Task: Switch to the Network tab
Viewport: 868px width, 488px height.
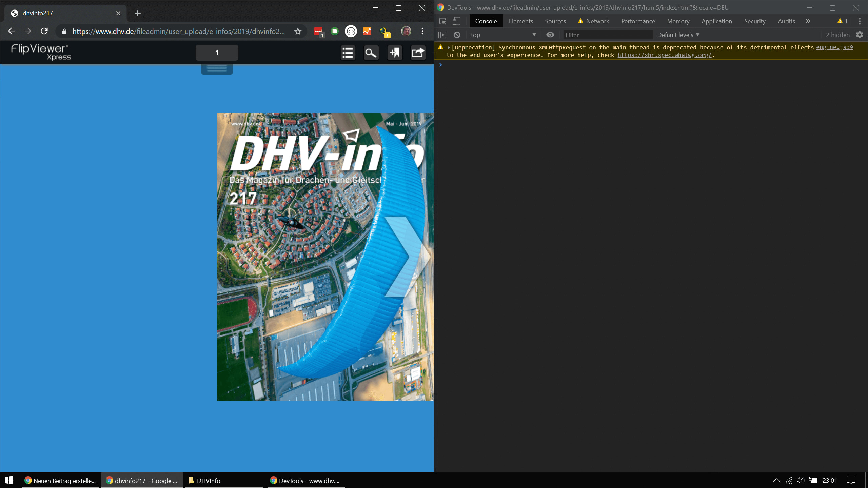Action: coord(597,21)
